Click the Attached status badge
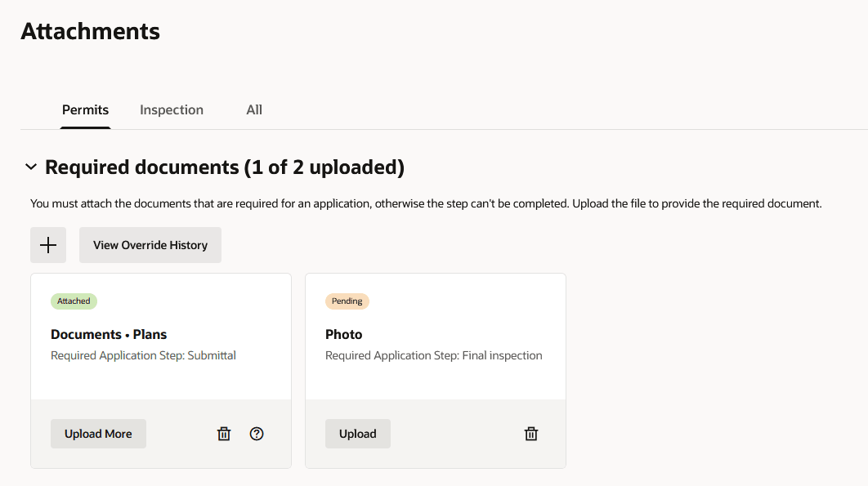The width and height of the screenshot is (868, 486). (x=74, y=301)
